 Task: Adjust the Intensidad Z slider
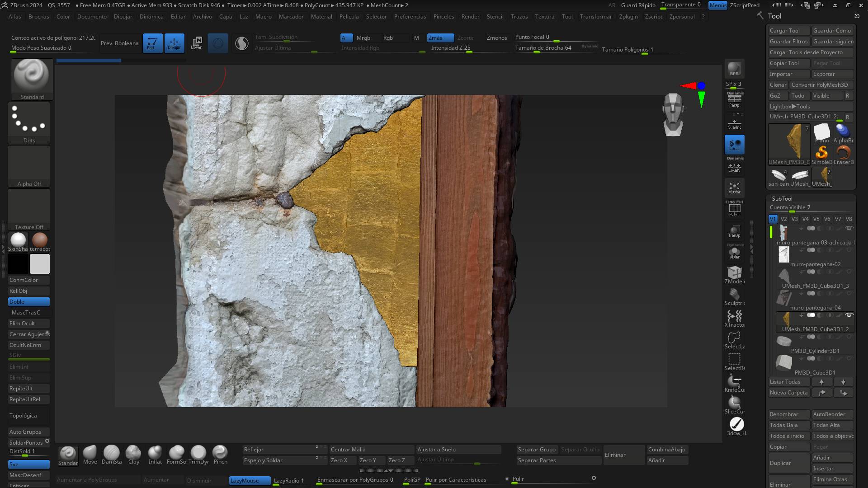click(452, 48)
